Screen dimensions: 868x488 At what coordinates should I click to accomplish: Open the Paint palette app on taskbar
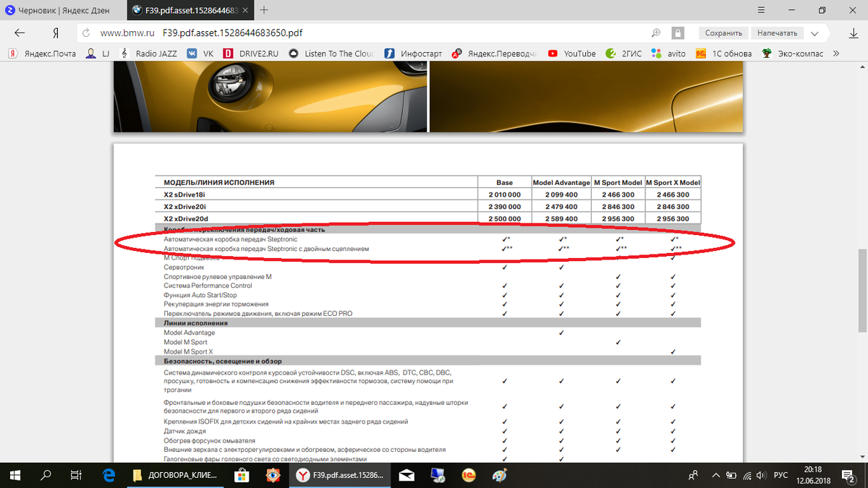tap(499, 475)
